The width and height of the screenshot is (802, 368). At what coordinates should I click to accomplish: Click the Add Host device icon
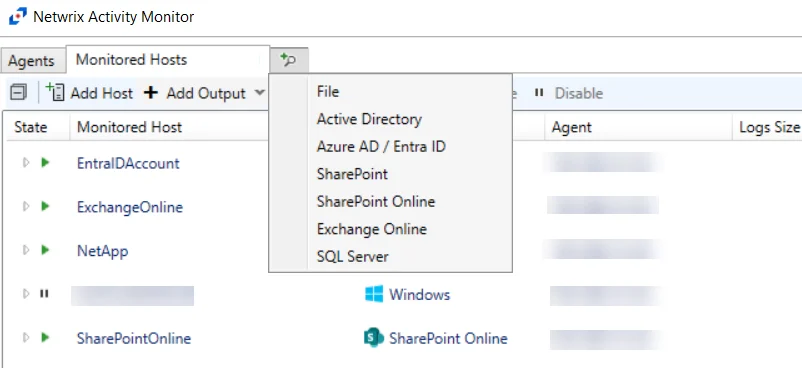pyautogui.click(x=55, y=92)
